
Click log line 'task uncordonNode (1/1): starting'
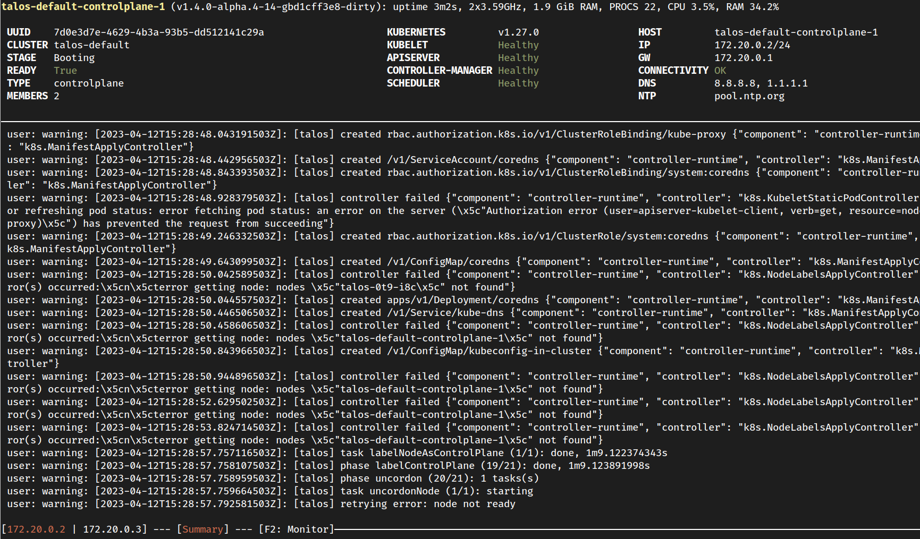pyautogui.click(x=270, y=491)
